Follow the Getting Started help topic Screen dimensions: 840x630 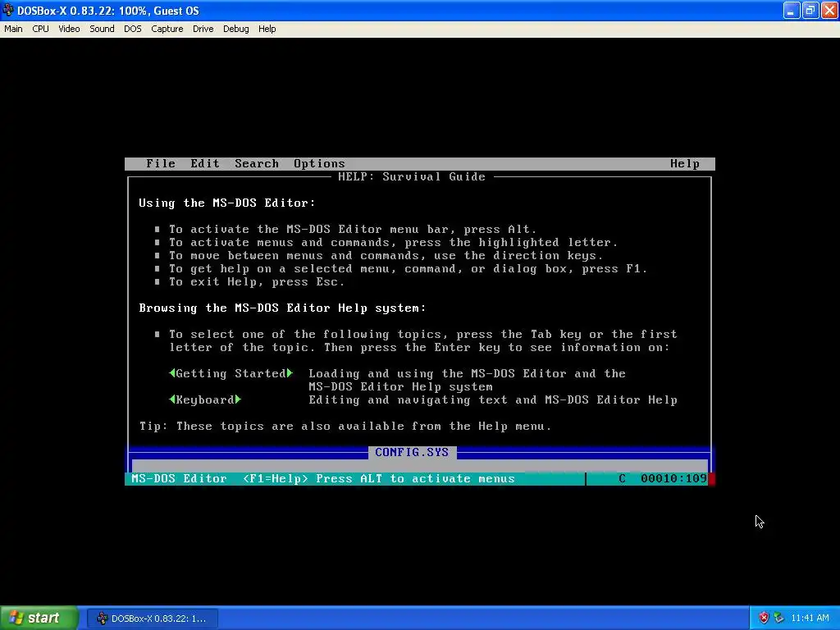pos(231,373)
